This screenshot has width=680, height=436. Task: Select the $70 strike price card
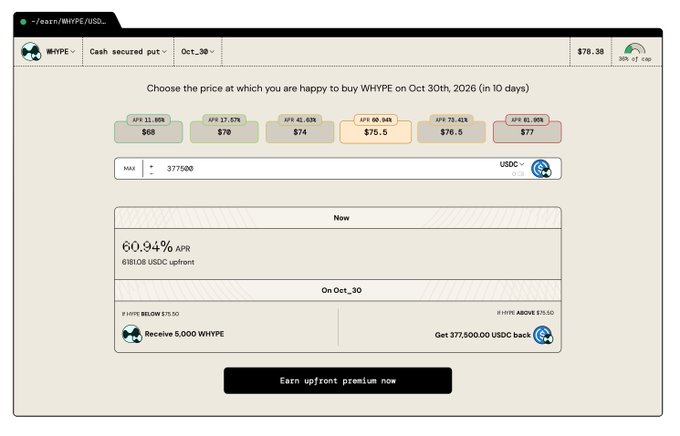pos(224,132)
